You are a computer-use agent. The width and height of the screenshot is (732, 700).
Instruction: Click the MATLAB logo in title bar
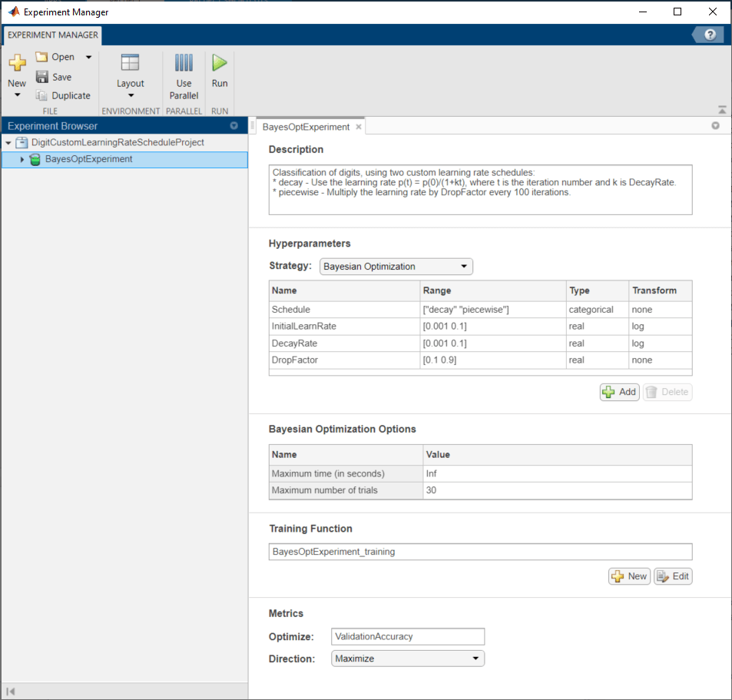click(x=14, y=12)
